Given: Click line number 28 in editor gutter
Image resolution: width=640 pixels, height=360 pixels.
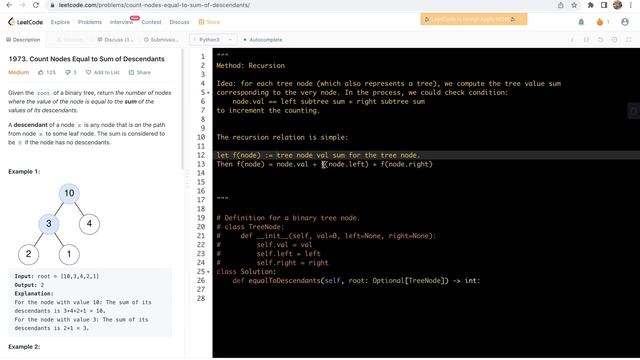Looking at the screenshot, I should tap(201, 298).
